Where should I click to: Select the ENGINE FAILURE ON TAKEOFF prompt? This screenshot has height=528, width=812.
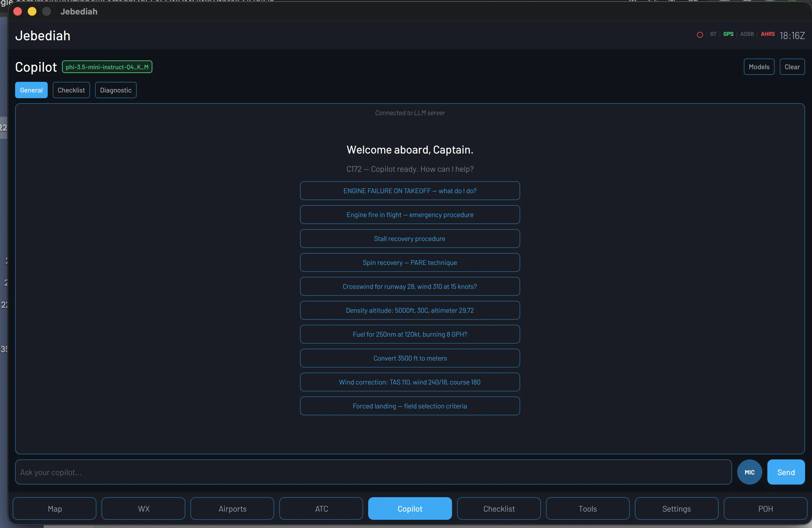pyautogui.click(x=409, y=190)
